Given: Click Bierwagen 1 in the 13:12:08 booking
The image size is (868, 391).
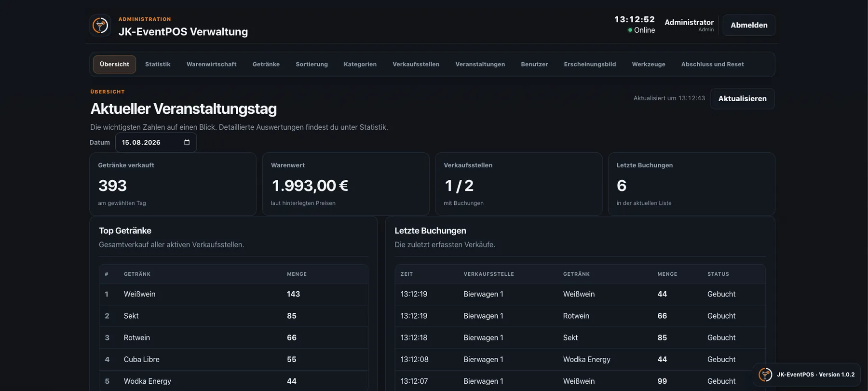Looking at the screenshot, I should (483, 359).
